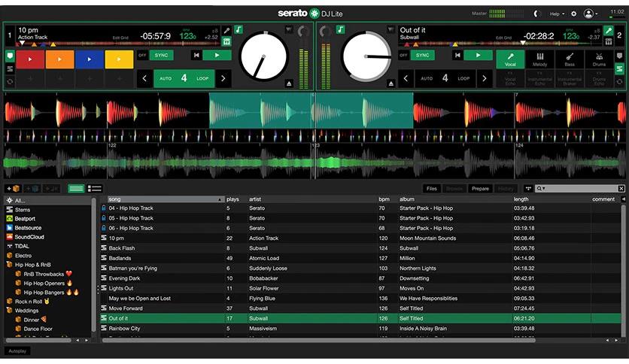Select Beatport in the sidebar
The width and height of the screenshot is (629, 364).
(x=25, y=219)
